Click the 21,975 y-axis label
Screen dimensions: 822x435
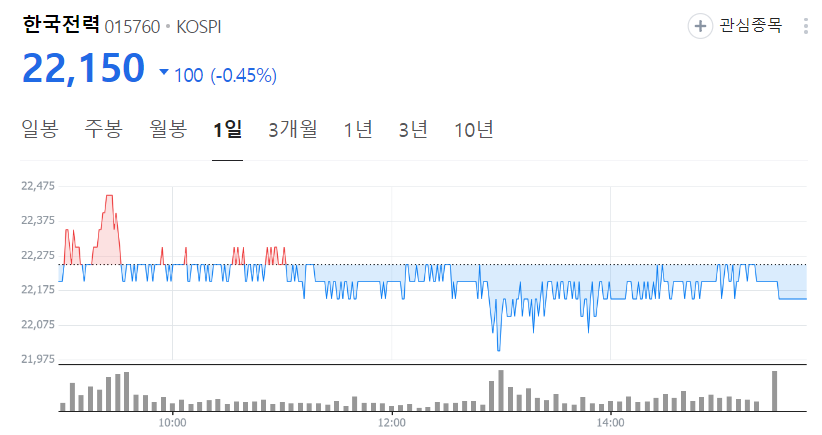pyautogui.click(x=38, y=359)
